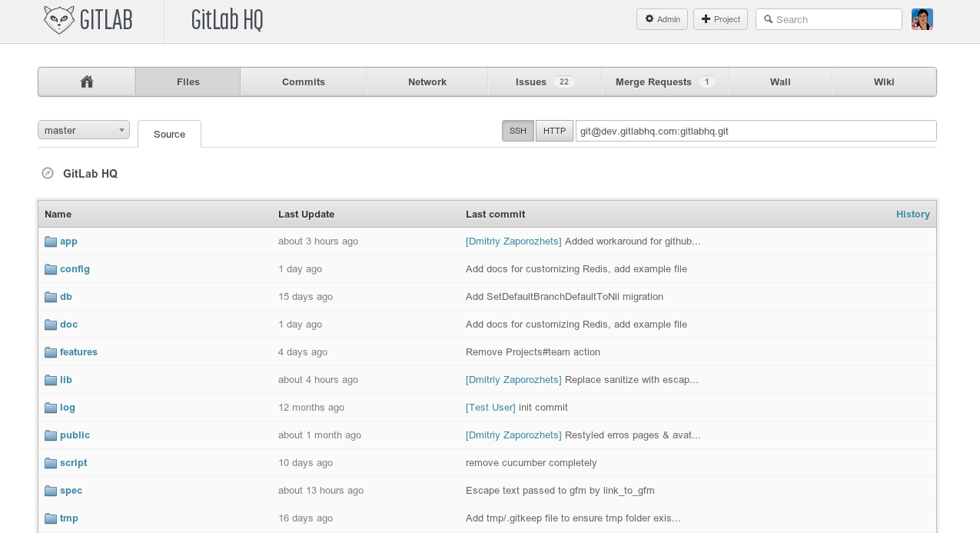View the file History link
This screenshot has width=980, height=533.
pyautogui.click(x=912, y=214)
